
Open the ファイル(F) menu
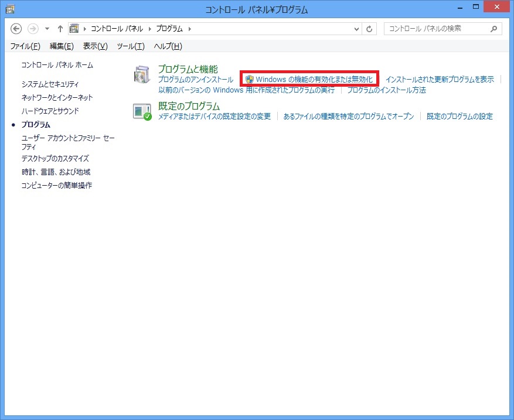coord(25,46)
